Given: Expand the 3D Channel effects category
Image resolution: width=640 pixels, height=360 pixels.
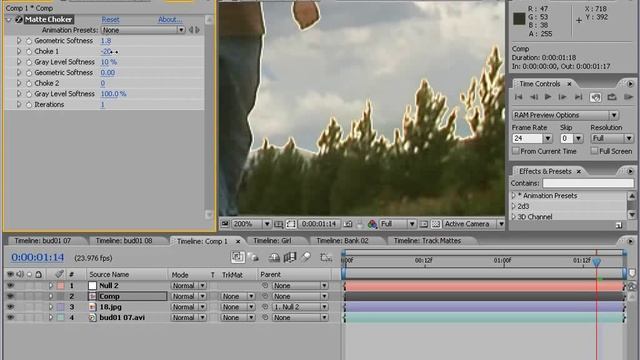Looking at the screenshot, I should [x=514, y=217].
